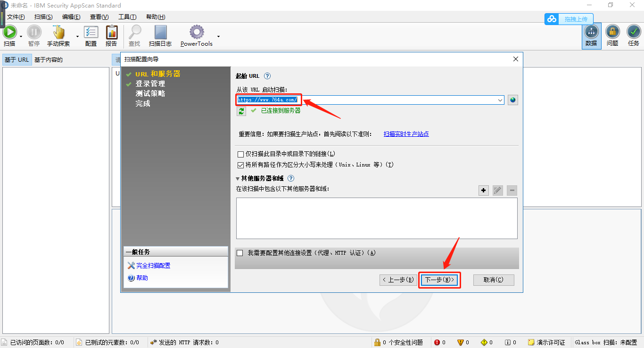Image resolution: width=644 pixels, height=348 pixels.
Task: Click the minus remove server icon
Action: pos(512,191)
